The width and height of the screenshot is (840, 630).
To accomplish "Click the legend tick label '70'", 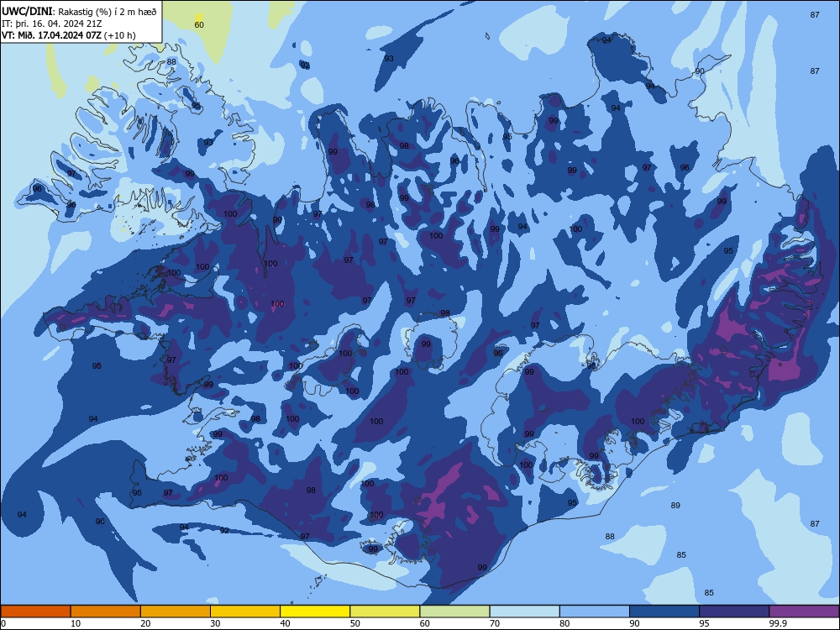I will pyautogui.click(x=495, y=623).
